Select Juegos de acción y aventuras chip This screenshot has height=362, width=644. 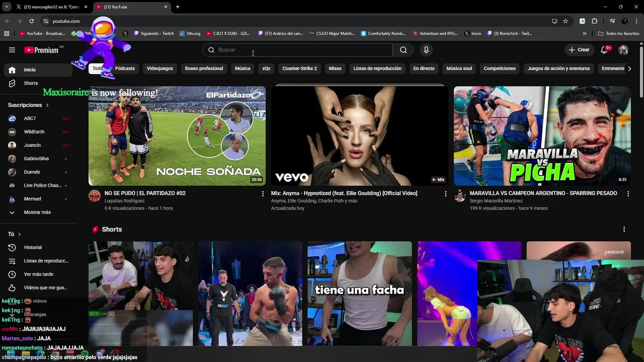558,68
